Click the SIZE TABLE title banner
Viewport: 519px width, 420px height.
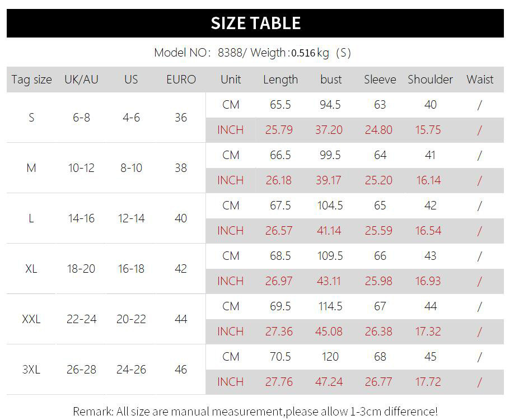click(x=255, y=23)
